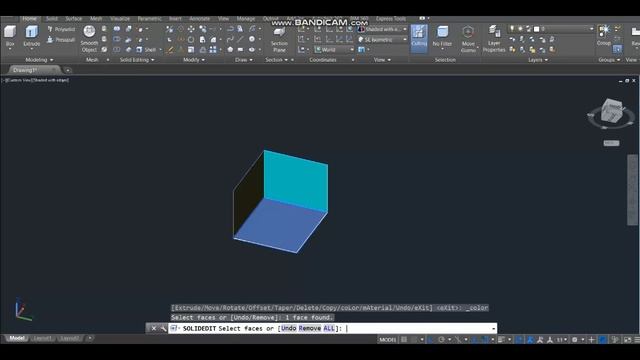Viewport: 640px width, 360px height.
Task: Switch to the Solid ribbon tab
Action: click(x=51, y=19)
